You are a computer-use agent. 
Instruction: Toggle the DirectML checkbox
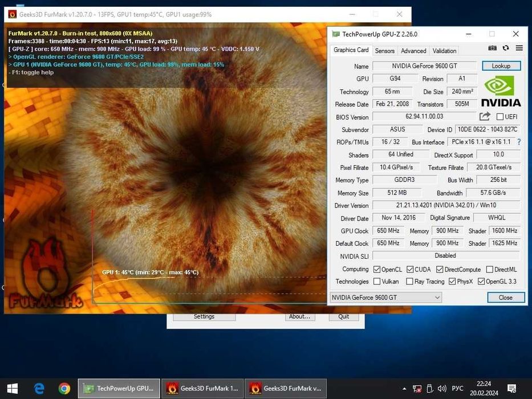[490, 270]
